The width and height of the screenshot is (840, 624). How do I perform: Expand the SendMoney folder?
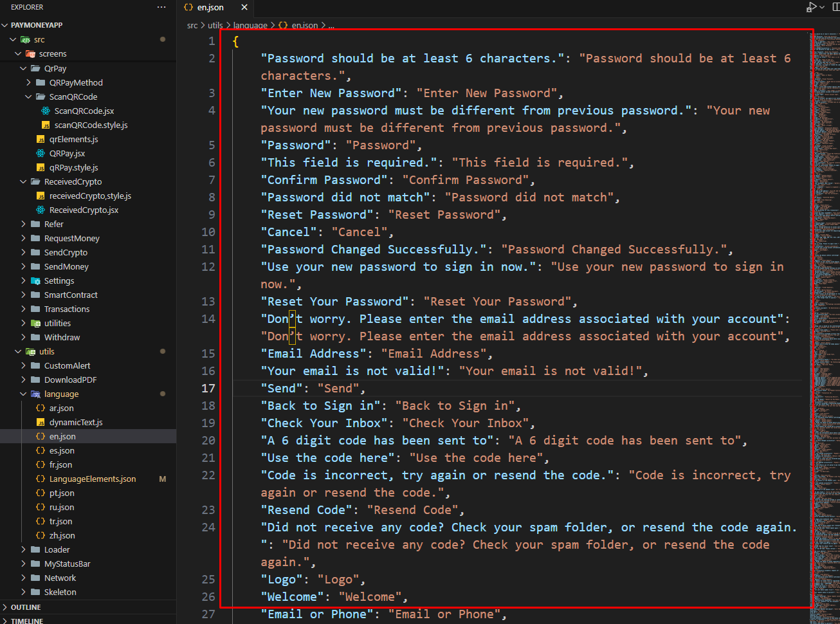point(23,266)
